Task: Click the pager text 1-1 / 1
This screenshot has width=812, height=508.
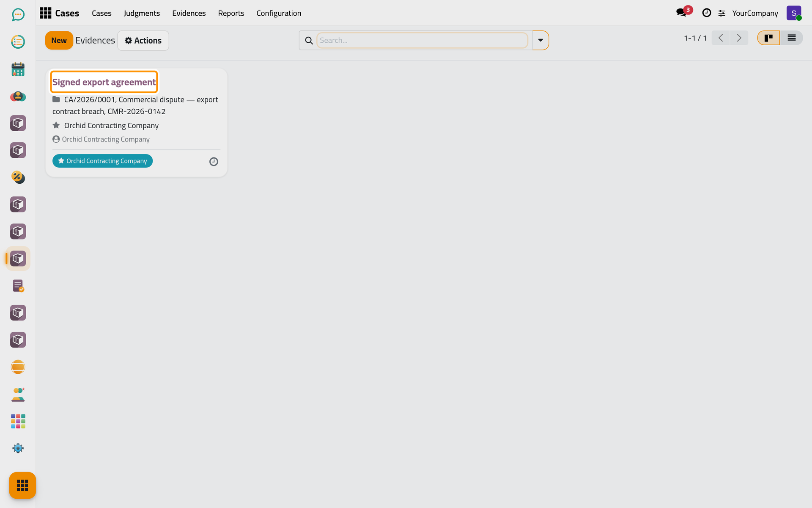Action: tap(695, 38)
